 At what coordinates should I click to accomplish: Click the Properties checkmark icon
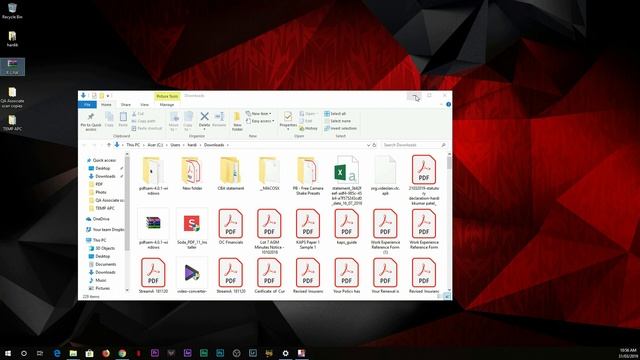point(288,116)
